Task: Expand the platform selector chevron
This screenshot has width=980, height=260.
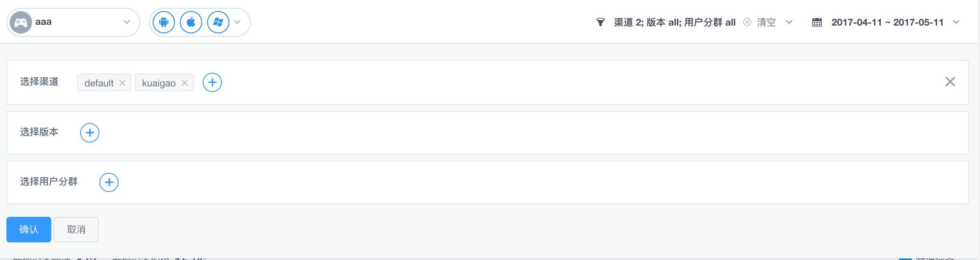Action: [238, 22]
